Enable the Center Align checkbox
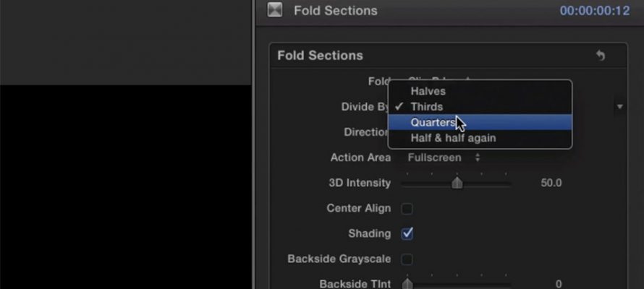Screen dimensions: 644x289 click(407, 209)
